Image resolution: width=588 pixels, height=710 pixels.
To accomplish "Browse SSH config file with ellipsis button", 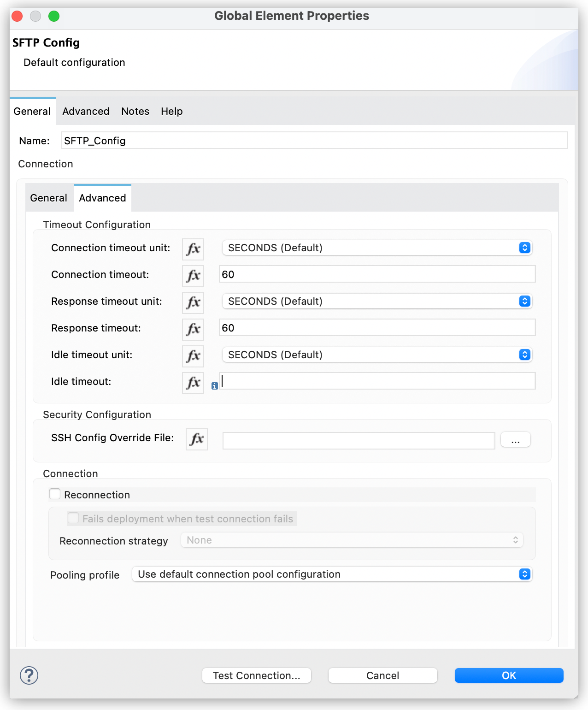I will [516, 440].
